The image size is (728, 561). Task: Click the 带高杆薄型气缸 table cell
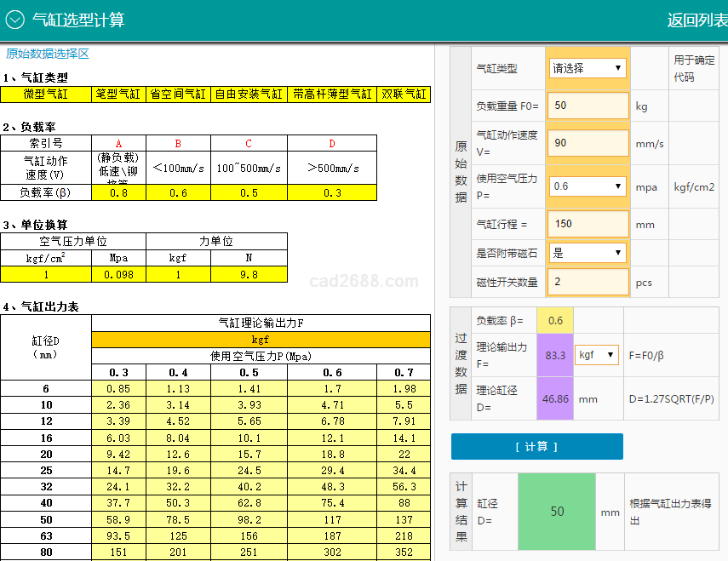tap(332, 94)
